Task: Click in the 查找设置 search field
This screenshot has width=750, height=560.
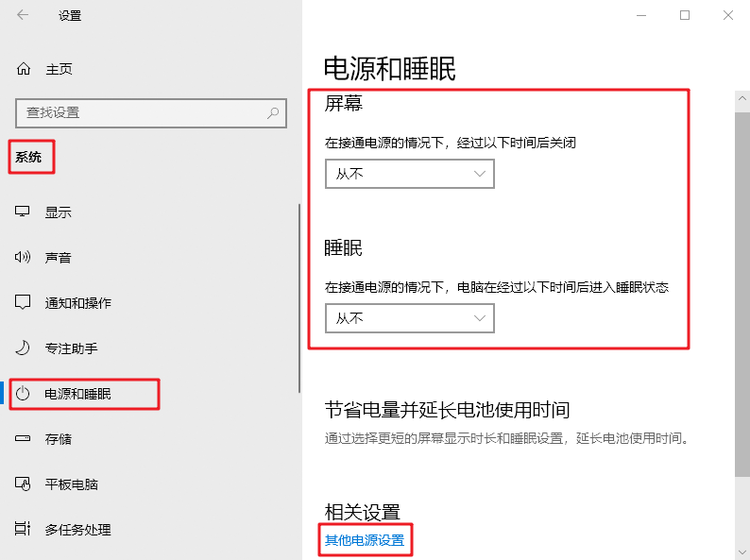Action: pos(151,113)
